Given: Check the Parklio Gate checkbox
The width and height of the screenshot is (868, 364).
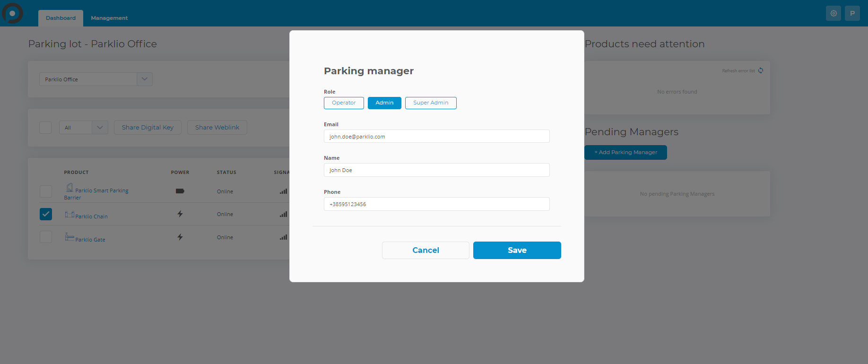Looking at the screenshot, I should pyautogui.click(x=46, y=237).
